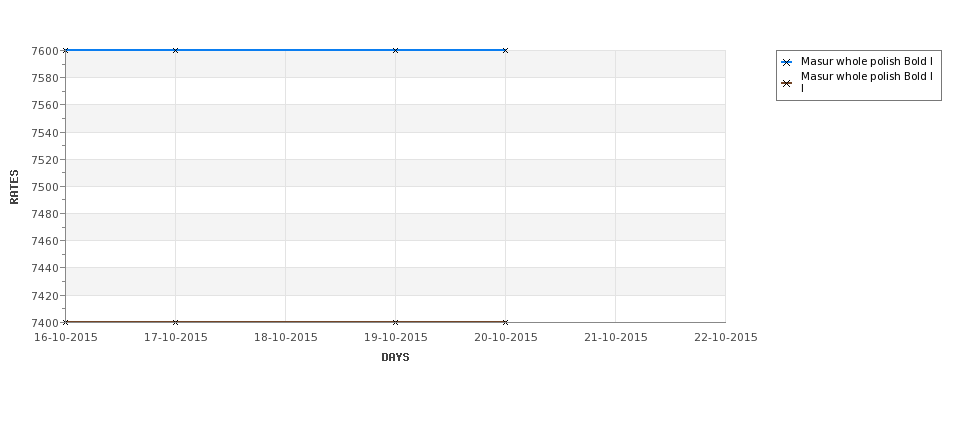
Task: Click the 22-10-2015 axis label
Action: coord(726,338)
